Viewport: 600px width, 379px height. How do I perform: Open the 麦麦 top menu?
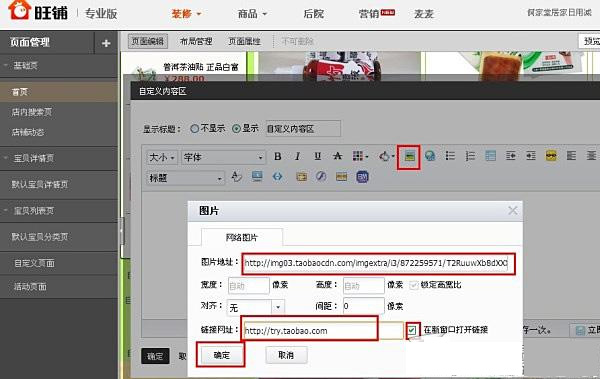[424, 14]
